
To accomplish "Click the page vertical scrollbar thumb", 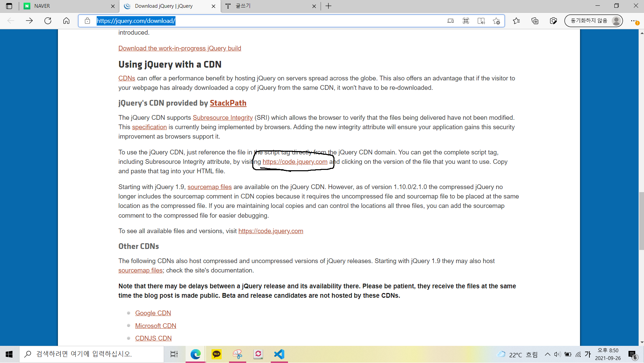I will point(641,221).
